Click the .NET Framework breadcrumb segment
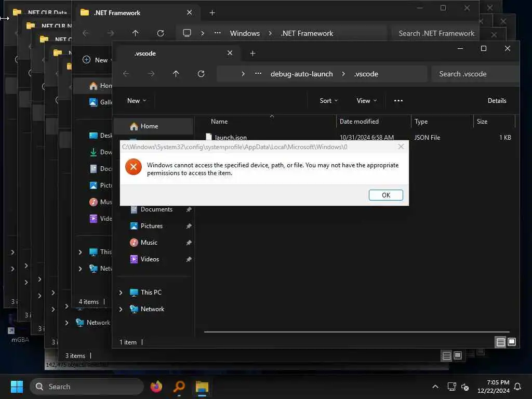The height and width of the screenshot is (399, 532). [x=307, y=33]
